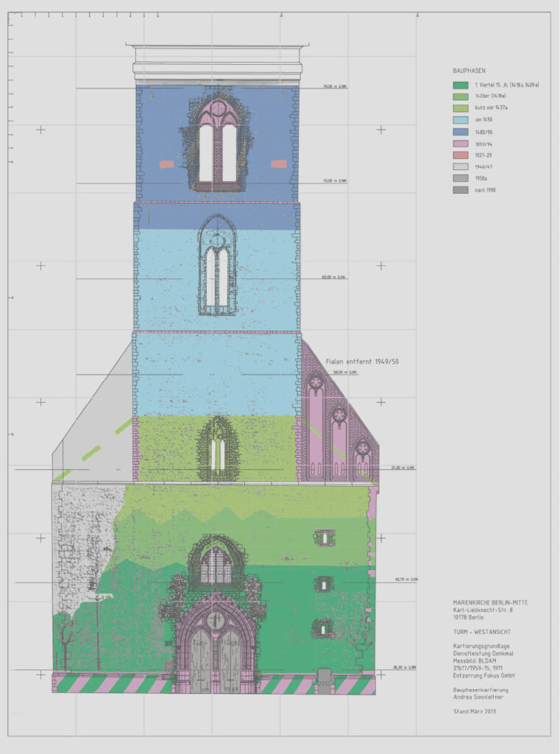The height and width of the screenshot is (754, 560).
Task: Click the '51,00 m ü.NN' height label
Action: [403, 468]
